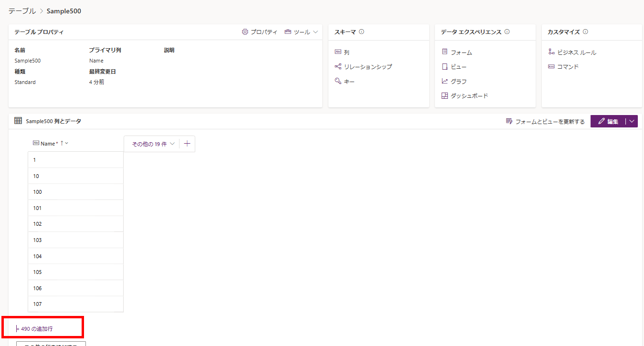Expand the ツール dropdown menu
This screenshot has height=346, width=644.
pos(301,32)
